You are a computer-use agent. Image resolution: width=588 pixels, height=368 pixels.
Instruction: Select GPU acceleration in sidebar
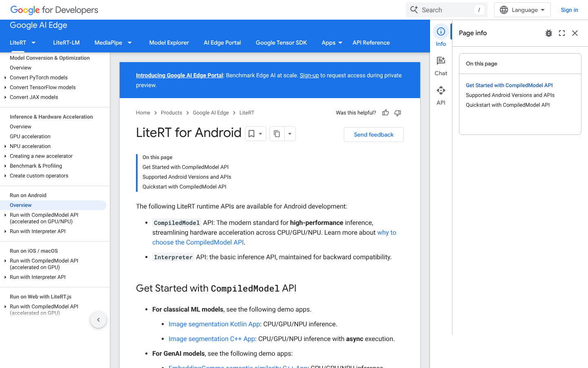(x=30, y=137)
